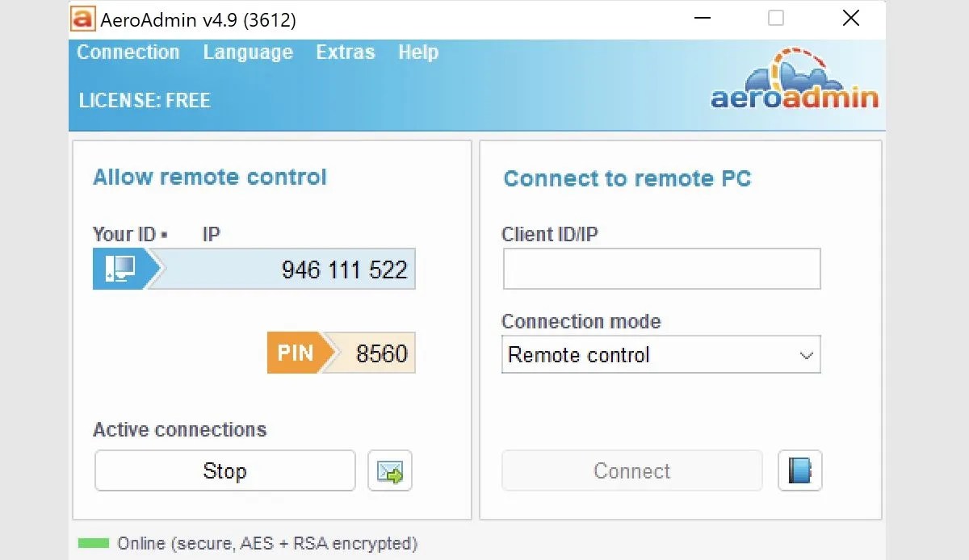Click the Connect button
This screenshot has height=560, width=969.
point(631,470)
